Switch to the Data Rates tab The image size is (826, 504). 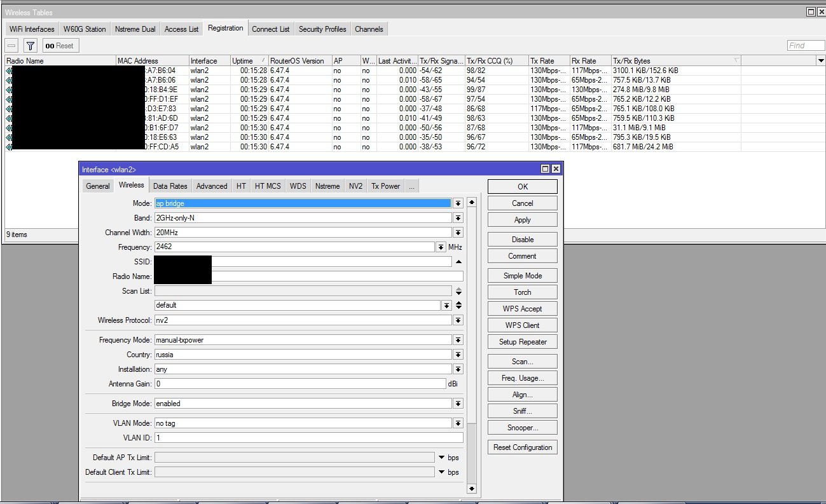(170, 186)
